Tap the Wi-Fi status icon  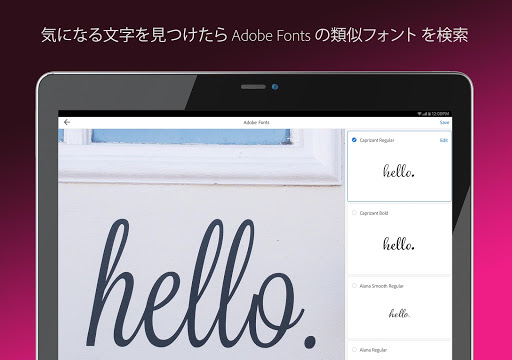[420, 114]
